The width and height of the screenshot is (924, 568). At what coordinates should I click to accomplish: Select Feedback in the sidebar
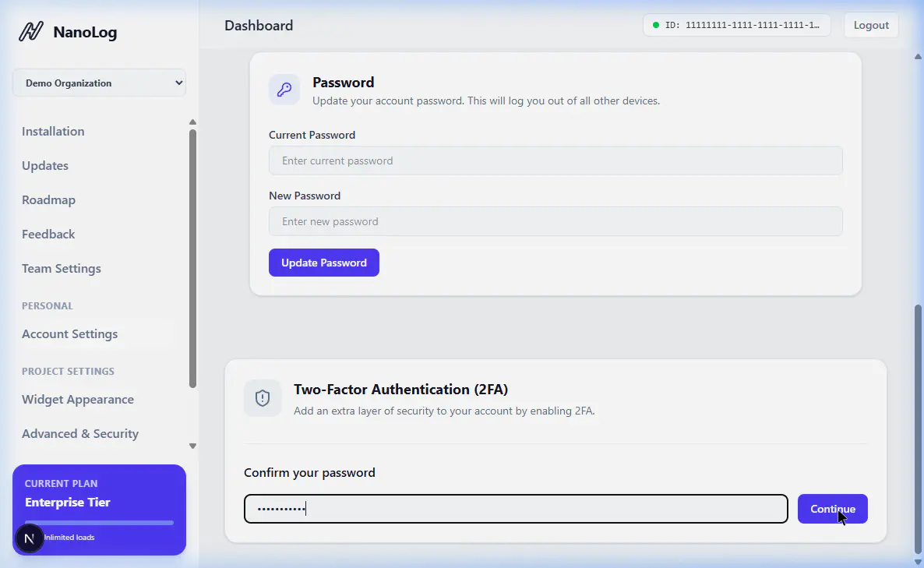(x=48, y=235)
